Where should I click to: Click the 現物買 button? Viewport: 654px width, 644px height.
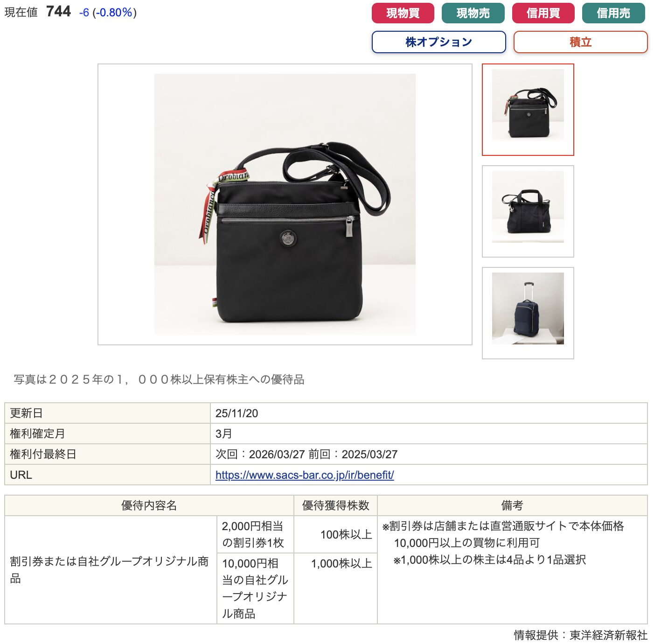[403, 13]
